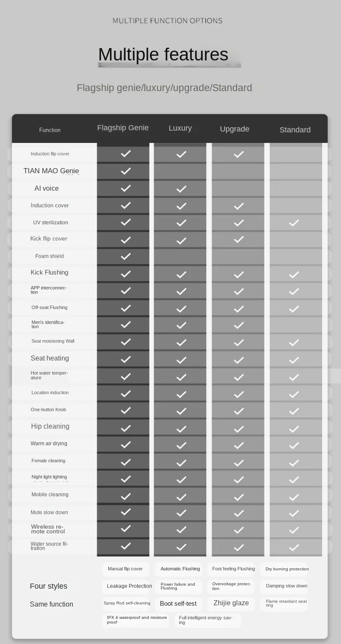The image size is (341, 644).
Task: Click the Luxury checkmark for Induction flip cover
Action: (x=181, y=154)
